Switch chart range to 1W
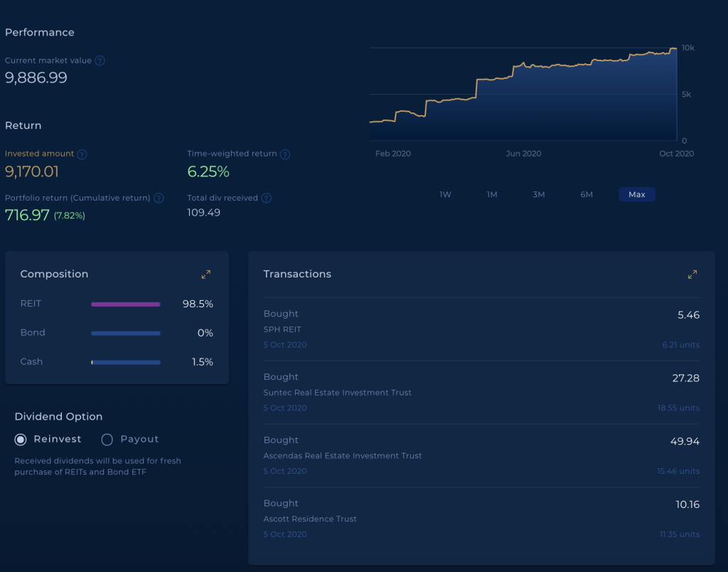The height and width of the screenshot is (572, 728). pyautogui.click(x=445, y=194)
